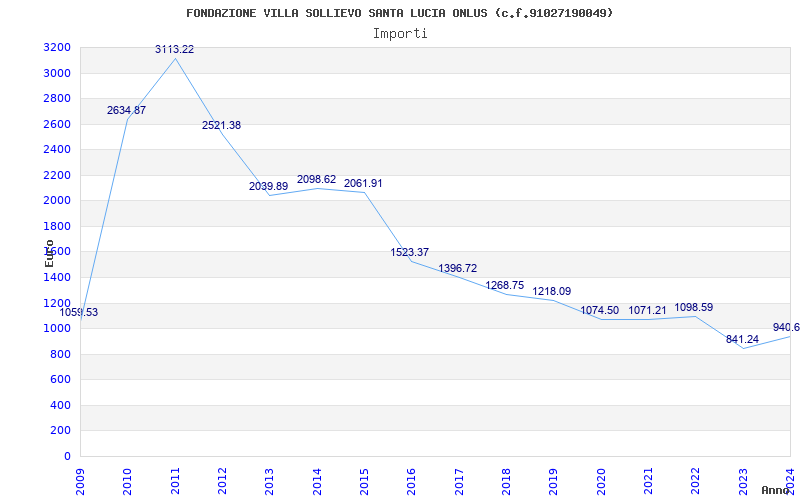The image size is (800, 500).
Task: Click the x-axis year 2014
Action: click(x=317, y=481)
